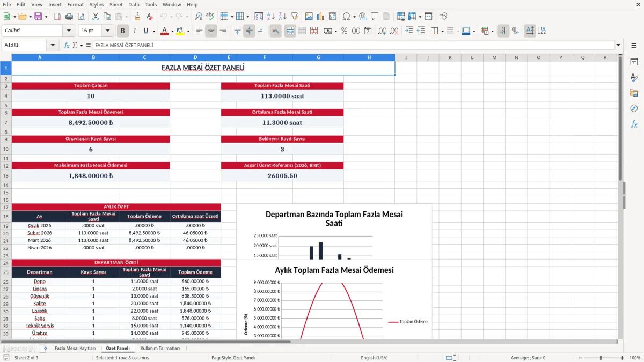644x362 pixels.
Task: Switch to Kullanım Talimatları sheet tab
Action: (x=160, y=348)
